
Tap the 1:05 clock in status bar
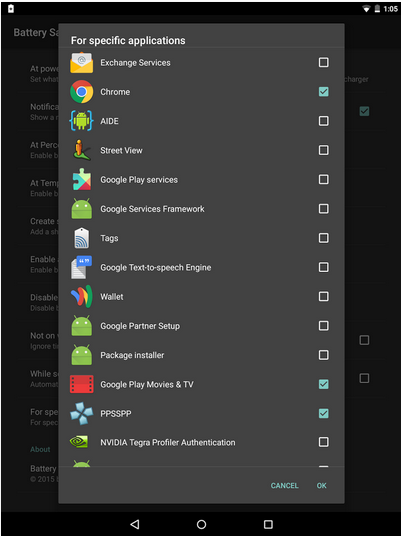click(390, 9)
